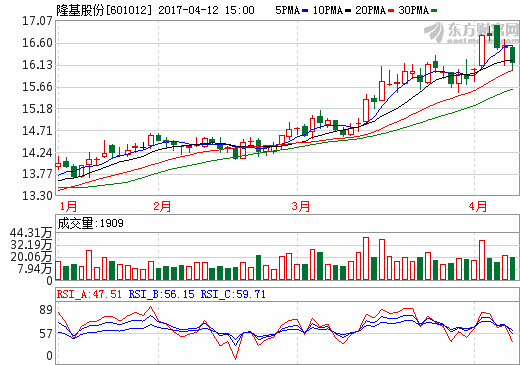Click the stock title 隆基股份[601012]
Screen dimensions: 520x365
[x=104, y=10]
